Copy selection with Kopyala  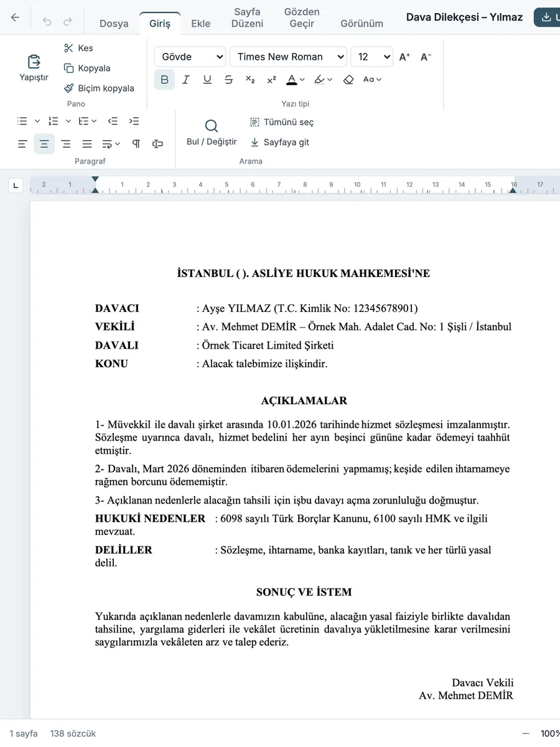coord(87,68)
